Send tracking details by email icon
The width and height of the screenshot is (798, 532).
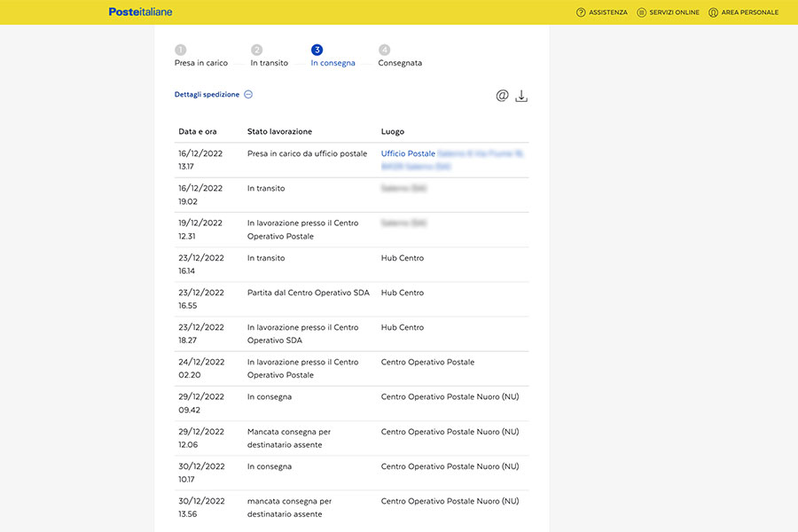[502, 96]
